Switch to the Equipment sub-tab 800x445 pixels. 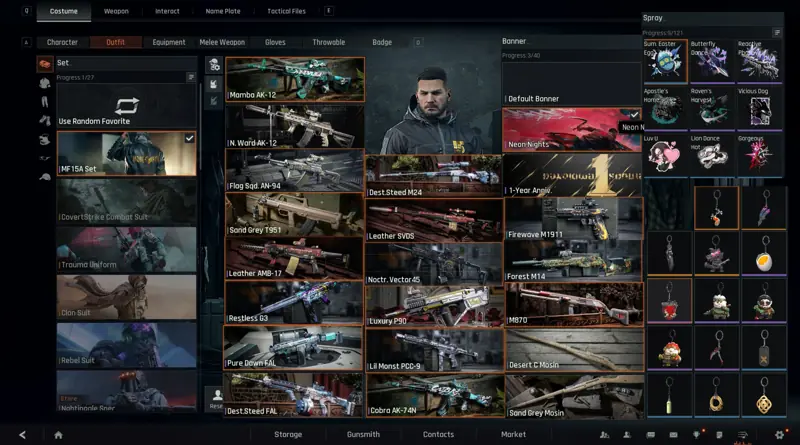point(169,42)
